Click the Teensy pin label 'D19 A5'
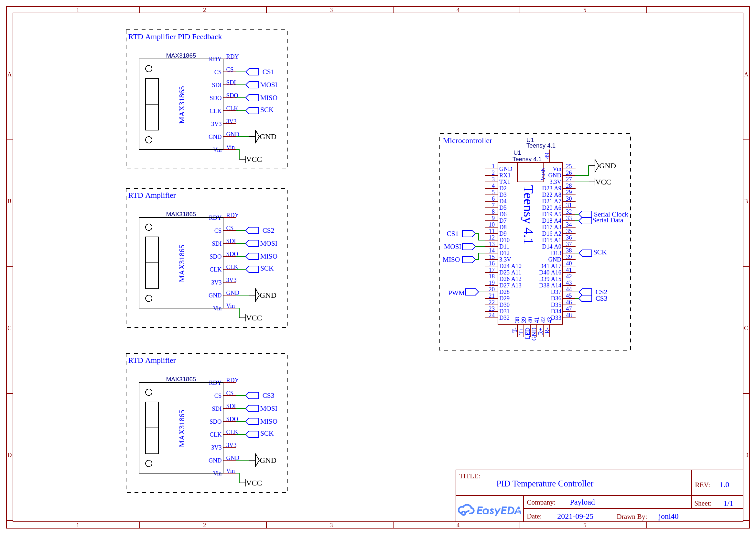This screenshot has width=756, height=535. pos(552,214)
